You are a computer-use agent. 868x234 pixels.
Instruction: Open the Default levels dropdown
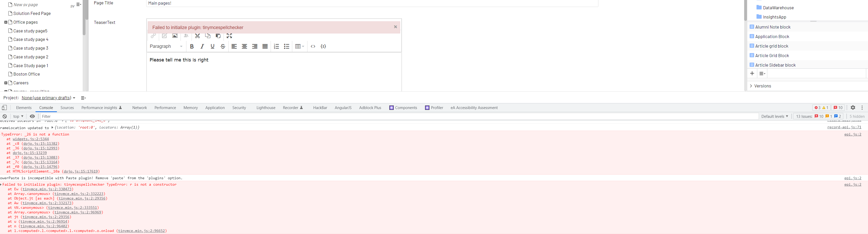pos(774,116)
